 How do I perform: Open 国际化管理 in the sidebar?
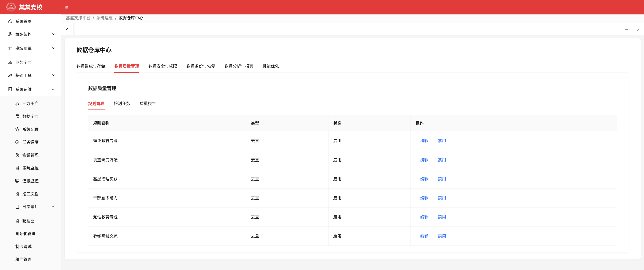click(25, 234)
